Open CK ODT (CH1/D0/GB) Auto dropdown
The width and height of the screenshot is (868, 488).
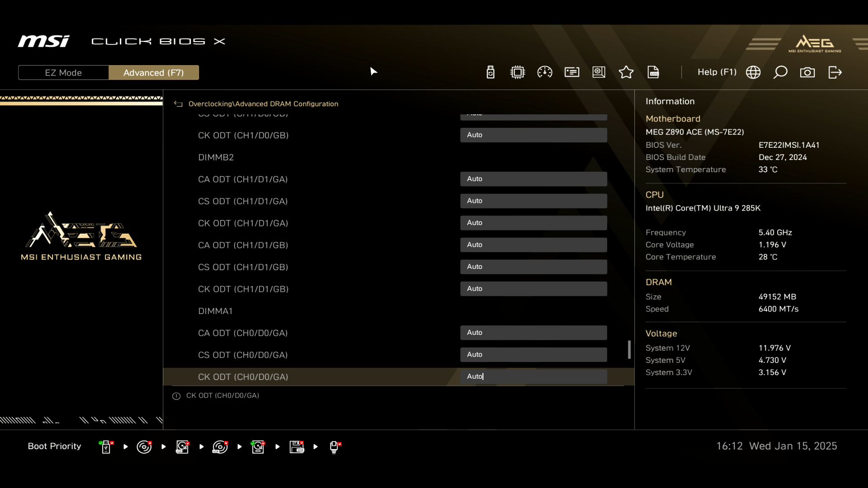point(533,135)
